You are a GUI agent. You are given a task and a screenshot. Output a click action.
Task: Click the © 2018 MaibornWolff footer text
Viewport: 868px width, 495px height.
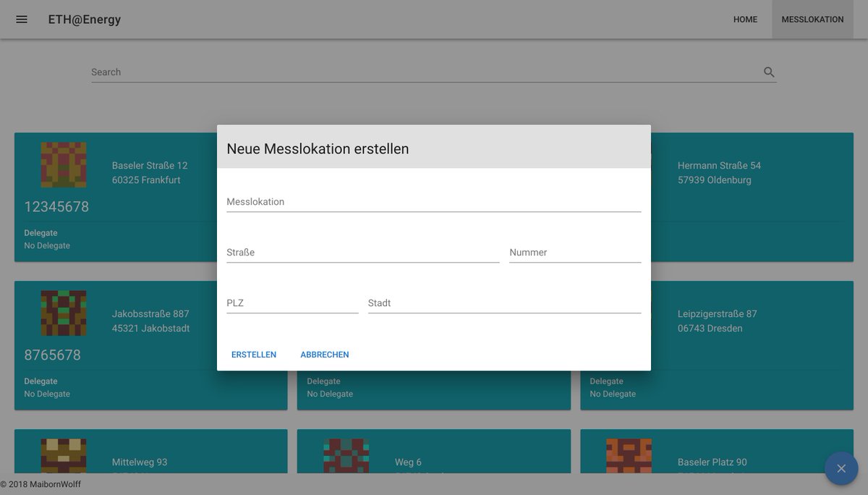(x=41, y=484)
